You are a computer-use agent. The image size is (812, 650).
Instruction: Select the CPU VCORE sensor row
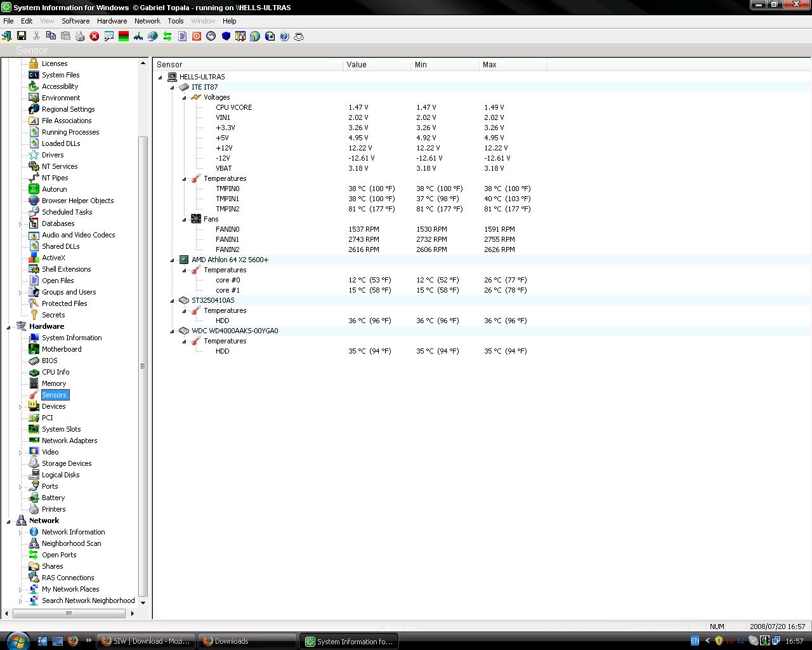233,107
